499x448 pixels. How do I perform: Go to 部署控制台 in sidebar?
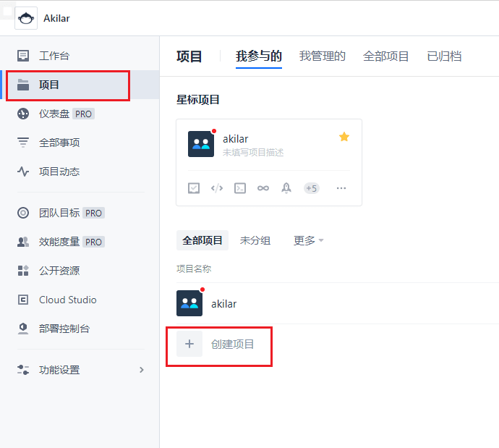(x=64, y=329)
